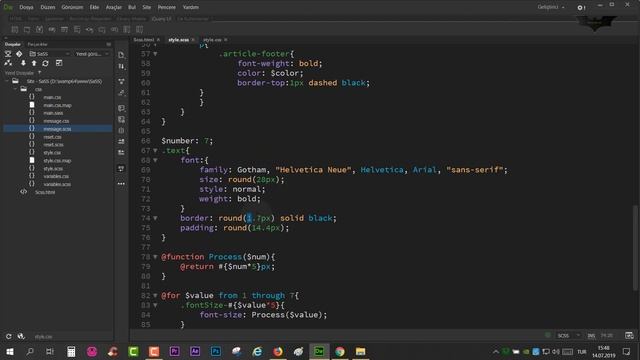640x360 pixels.
Task: Select variables.scss in the file tree
Action: (x=57, y=184)
